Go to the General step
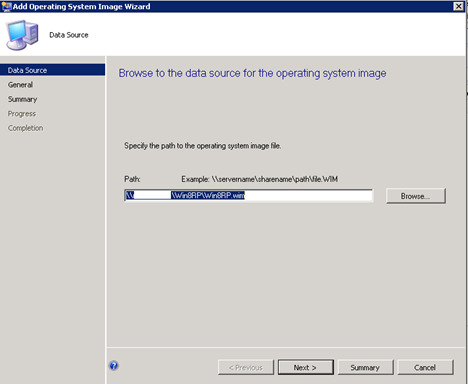 (x=20, y=85)
